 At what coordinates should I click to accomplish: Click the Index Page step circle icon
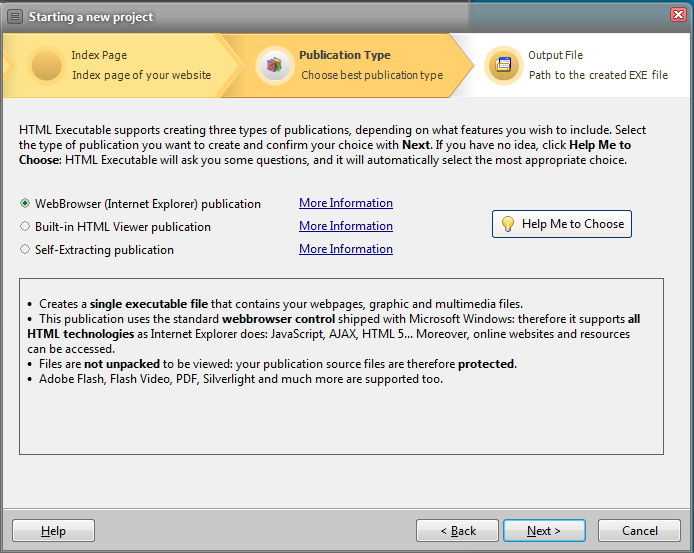(46, 66)
